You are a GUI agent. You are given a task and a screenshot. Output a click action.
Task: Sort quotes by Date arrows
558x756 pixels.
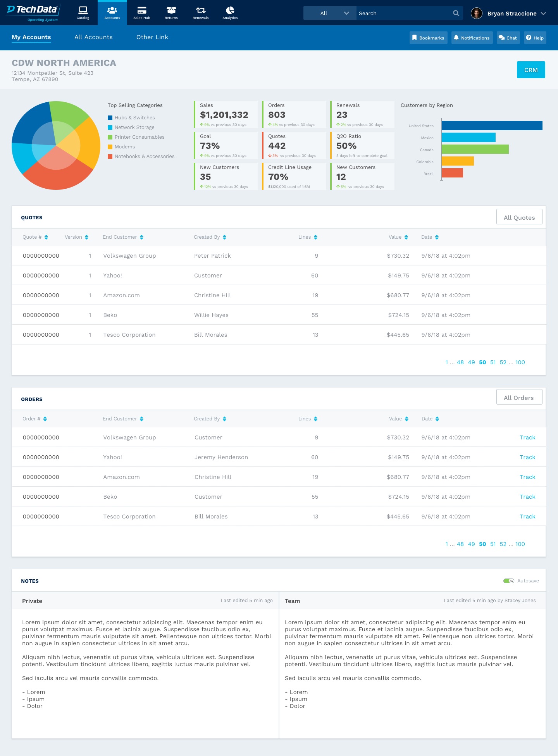point(437,237)
